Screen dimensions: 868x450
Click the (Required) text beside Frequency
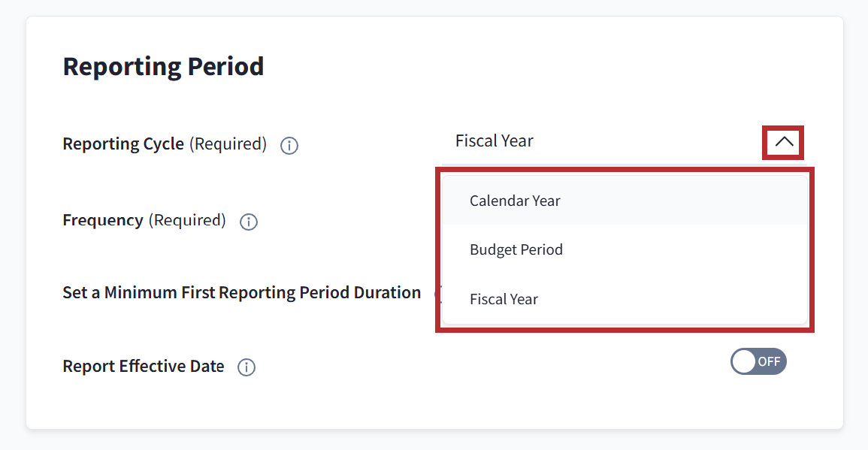(x=187, y=220)
